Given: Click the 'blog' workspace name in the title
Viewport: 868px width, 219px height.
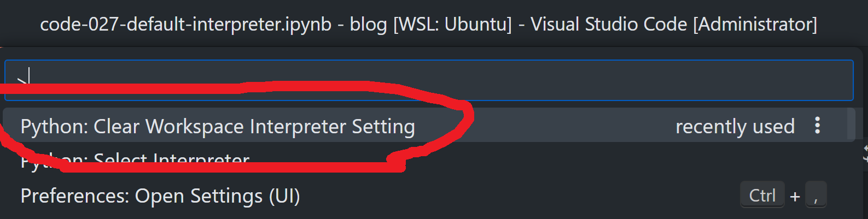Looking at the screenshot, I should [368, 24].
